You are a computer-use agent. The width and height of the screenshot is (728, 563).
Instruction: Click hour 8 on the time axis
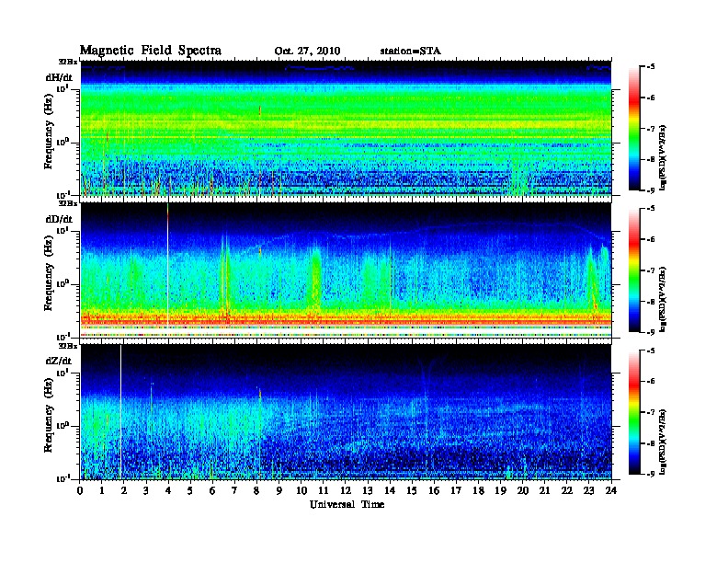point(256,490)
